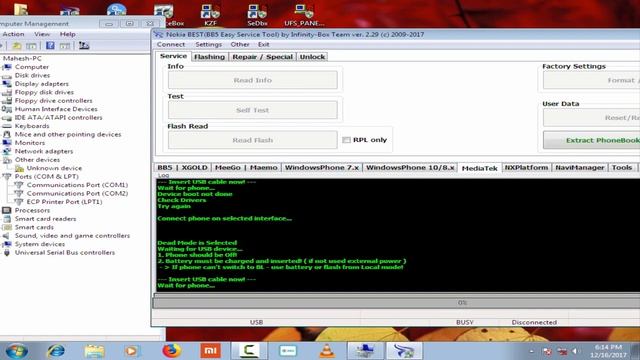Switch to the Flashing tab
Image resolution: width=640 pixels, height=360 pixels.
click(209, 57)
